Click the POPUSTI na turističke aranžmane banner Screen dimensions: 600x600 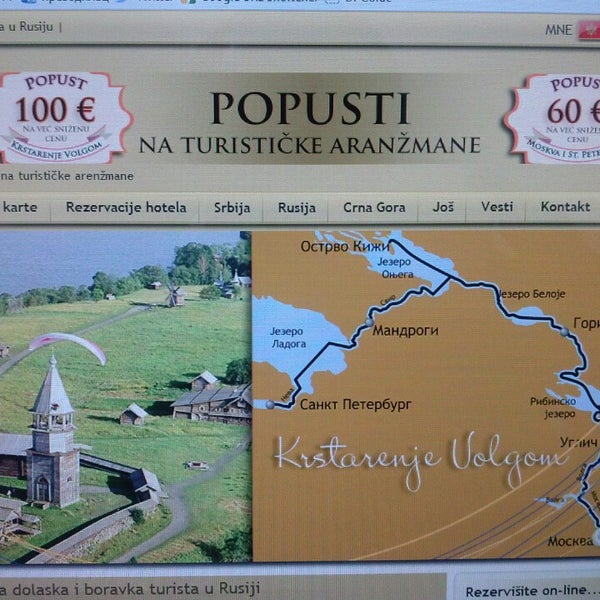tap(310, 121)
